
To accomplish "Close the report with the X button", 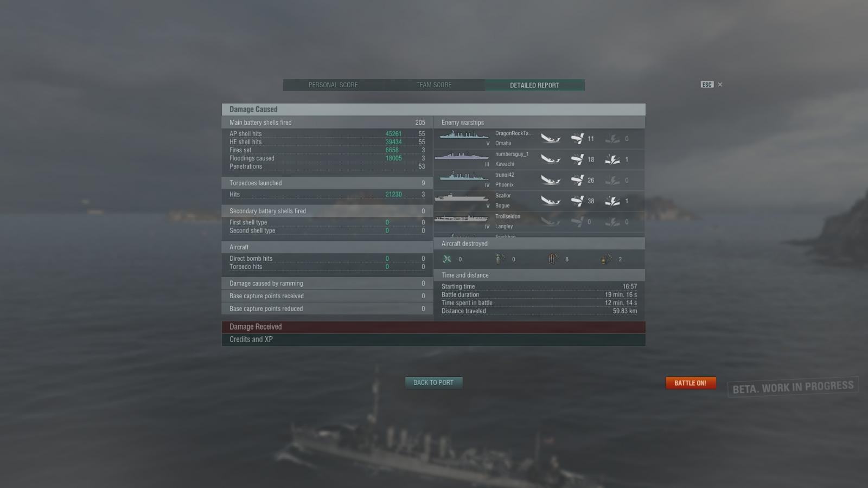I will click(x=720, y=85).
